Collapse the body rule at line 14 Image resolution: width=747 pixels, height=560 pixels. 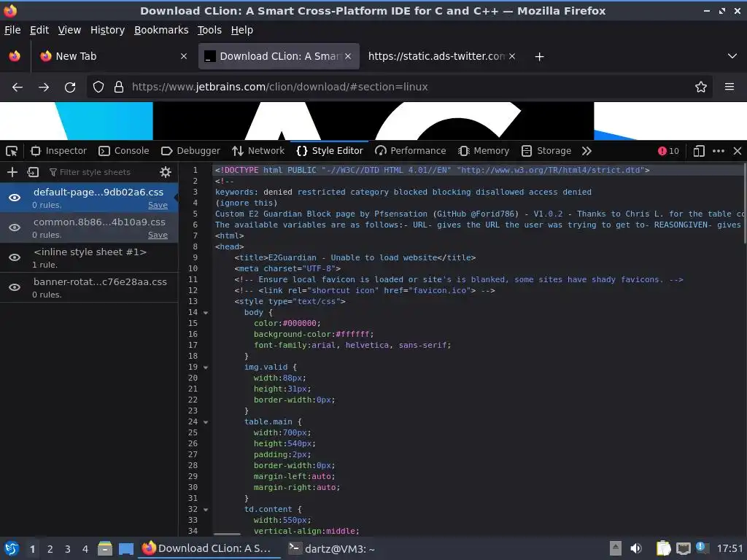(x=206, y=313)
